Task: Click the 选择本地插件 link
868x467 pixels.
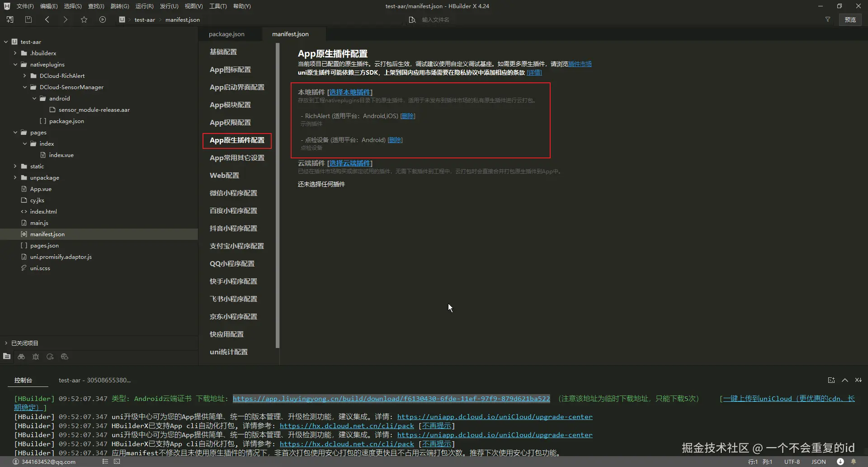Action: 350,92
